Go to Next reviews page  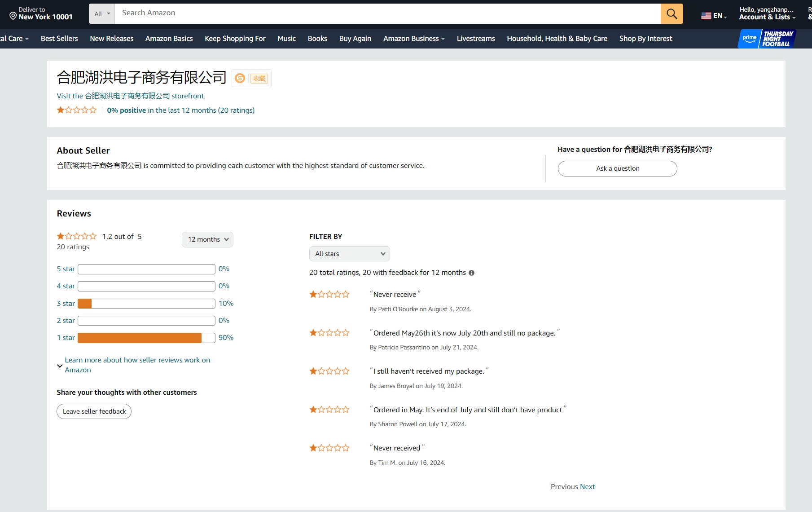coord(587,487)
